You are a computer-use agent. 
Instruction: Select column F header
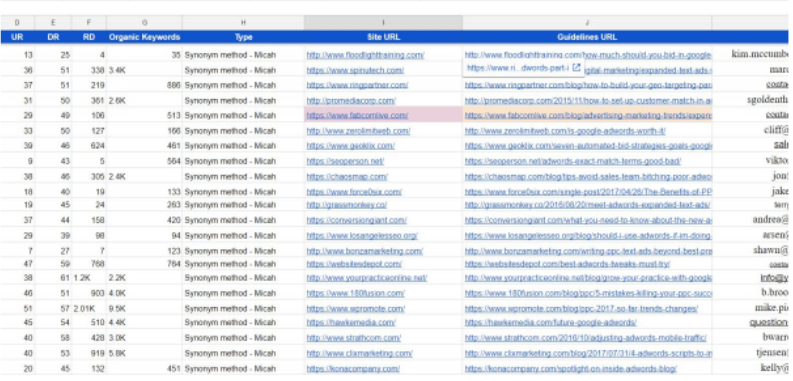click(89, 23)
